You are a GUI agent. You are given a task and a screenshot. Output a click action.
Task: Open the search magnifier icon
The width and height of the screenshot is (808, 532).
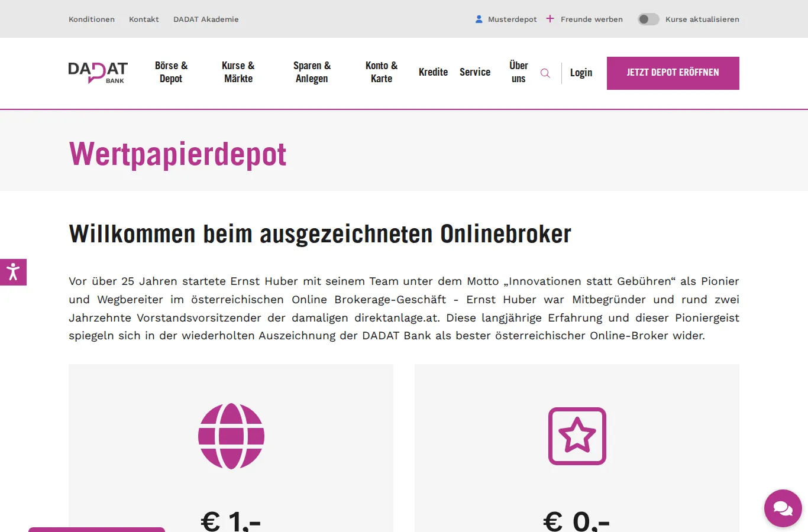545,73
